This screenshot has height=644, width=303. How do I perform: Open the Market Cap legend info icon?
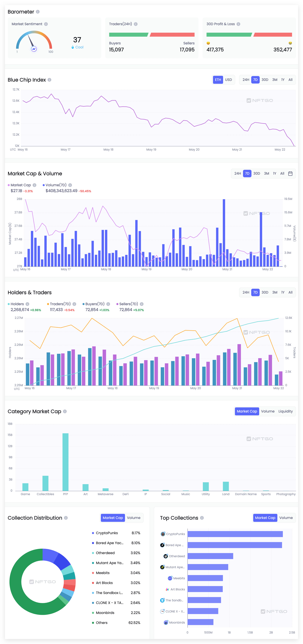click(34, 185)
